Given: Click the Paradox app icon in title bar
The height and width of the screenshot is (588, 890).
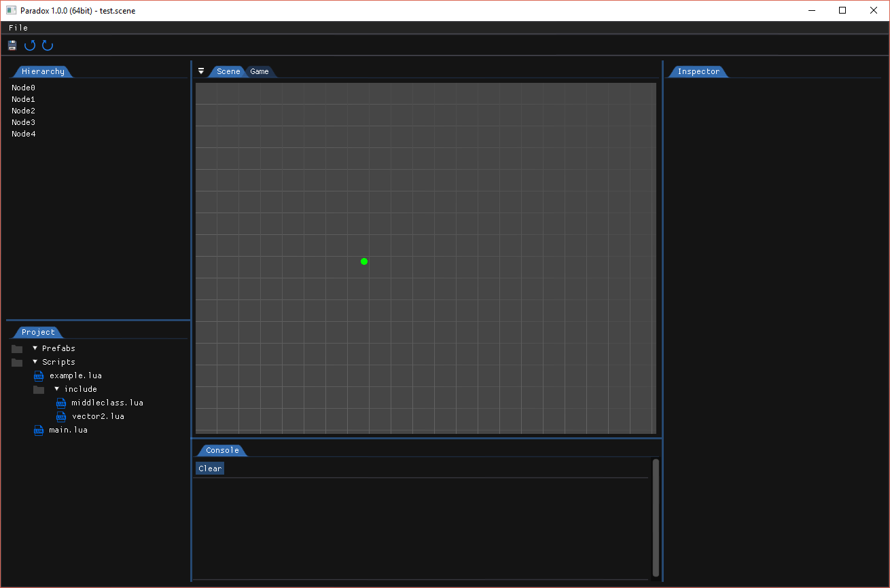Looking at the screenshot, I should coord(11,10).
